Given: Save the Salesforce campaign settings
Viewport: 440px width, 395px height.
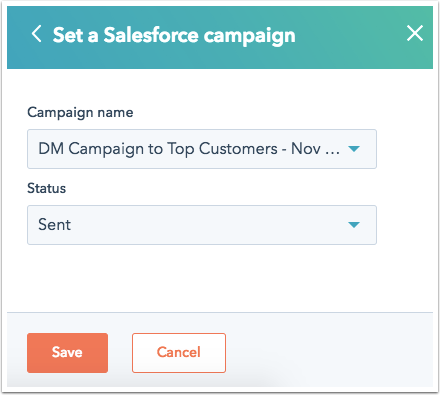Looking at the screenshot, I should click(67, 353).
